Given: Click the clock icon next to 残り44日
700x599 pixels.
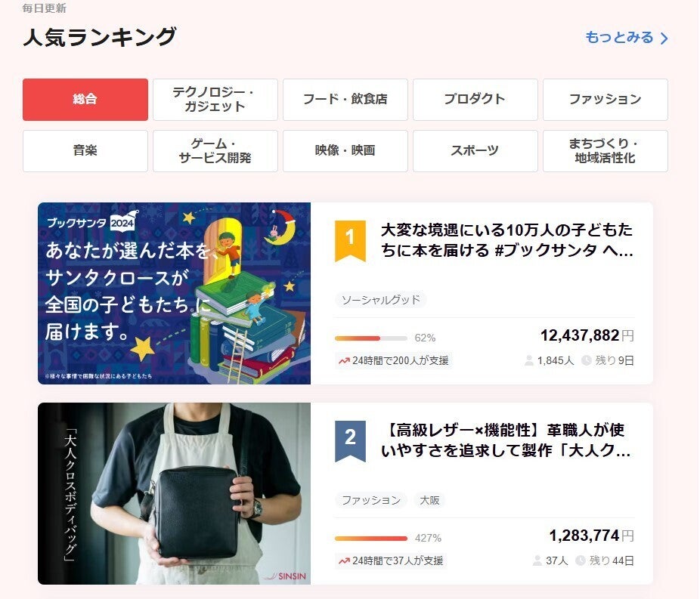Looking at the screenshot, I should tap(581, 560).
